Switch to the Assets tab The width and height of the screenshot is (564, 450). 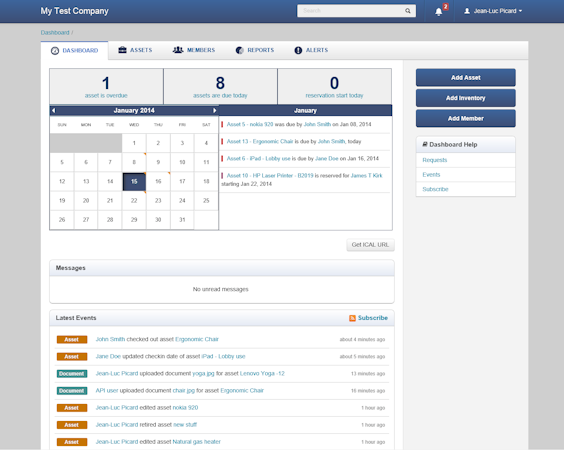(135, 50)
